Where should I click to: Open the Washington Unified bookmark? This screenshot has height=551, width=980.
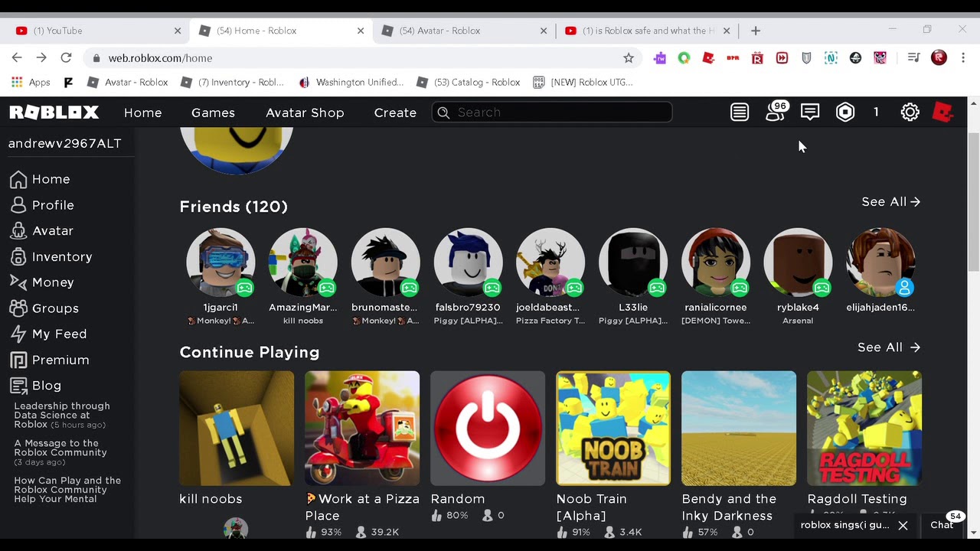click(x=351, y=82)
